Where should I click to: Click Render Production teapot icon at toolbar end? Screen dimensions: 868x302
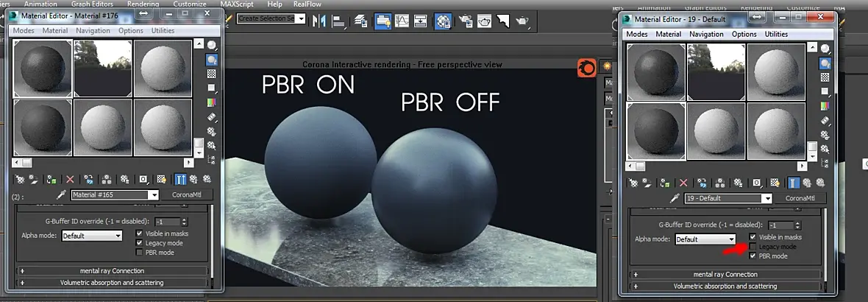pos(522,21)
